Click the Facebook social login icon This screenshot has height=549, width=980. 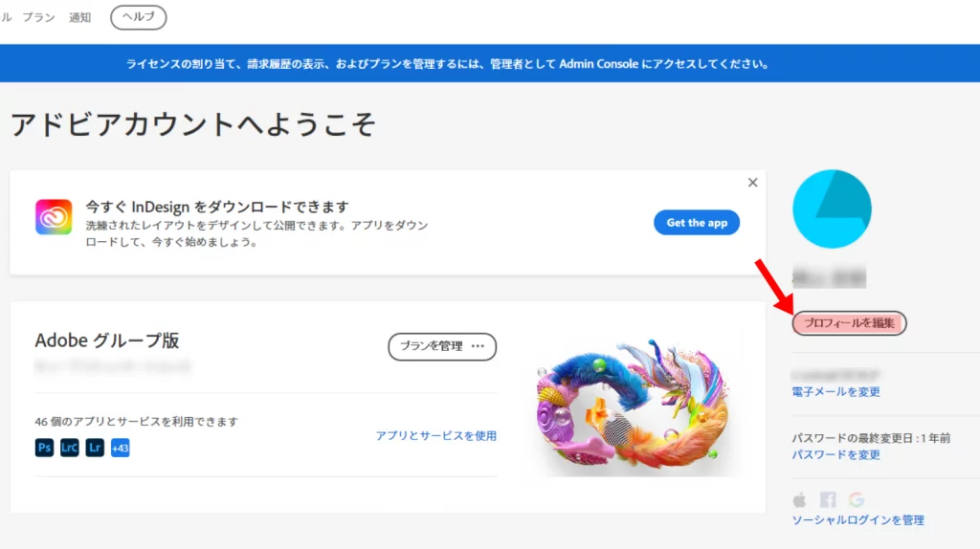tap(828, 499)
